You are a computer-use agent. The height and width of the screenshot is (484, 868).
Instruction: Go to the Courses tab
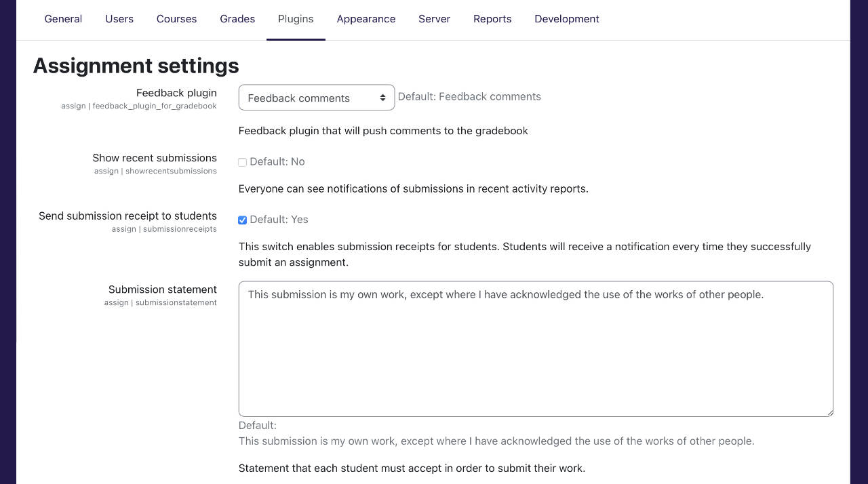point(176,19)
